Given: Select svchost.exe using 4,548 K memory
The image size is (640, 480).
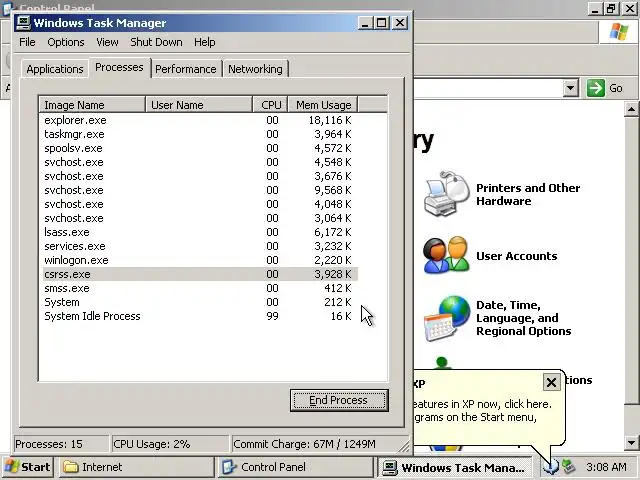Looking at the screenshot, I should coord(200,162).
